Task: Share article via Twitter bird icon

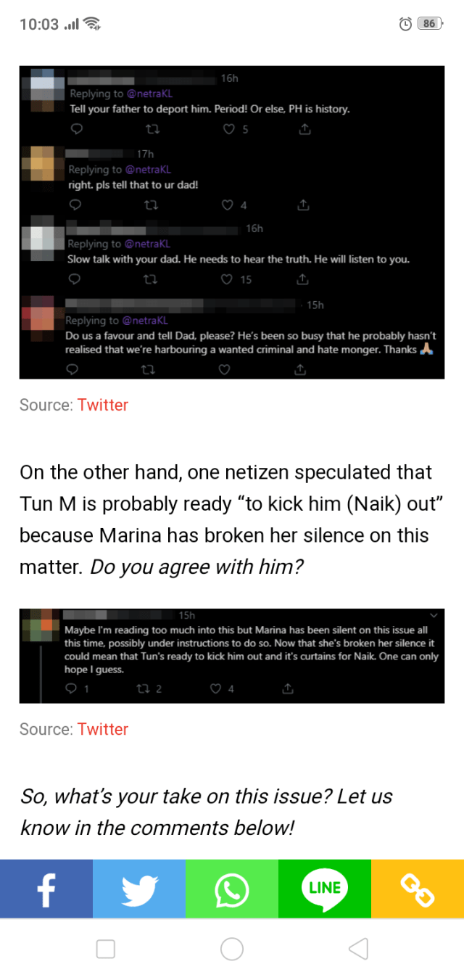Action: click(x=139, y=889)
